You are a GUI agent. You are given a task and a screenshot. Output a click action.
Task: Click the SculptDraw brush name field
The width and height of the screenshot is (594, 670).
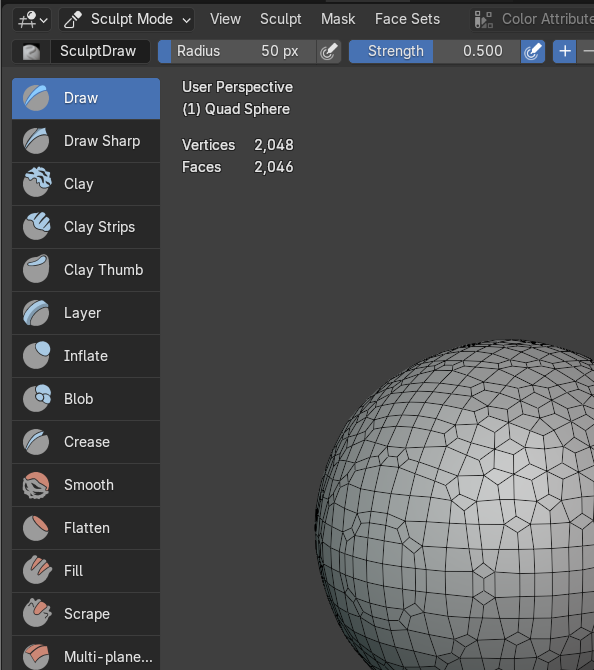pos(100,52)
